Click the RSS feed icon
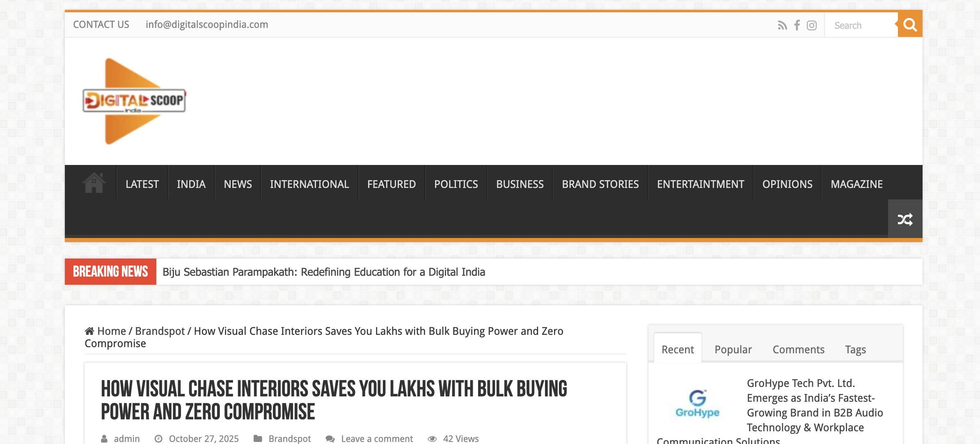 pyautogui.click(x=782, y=25)
